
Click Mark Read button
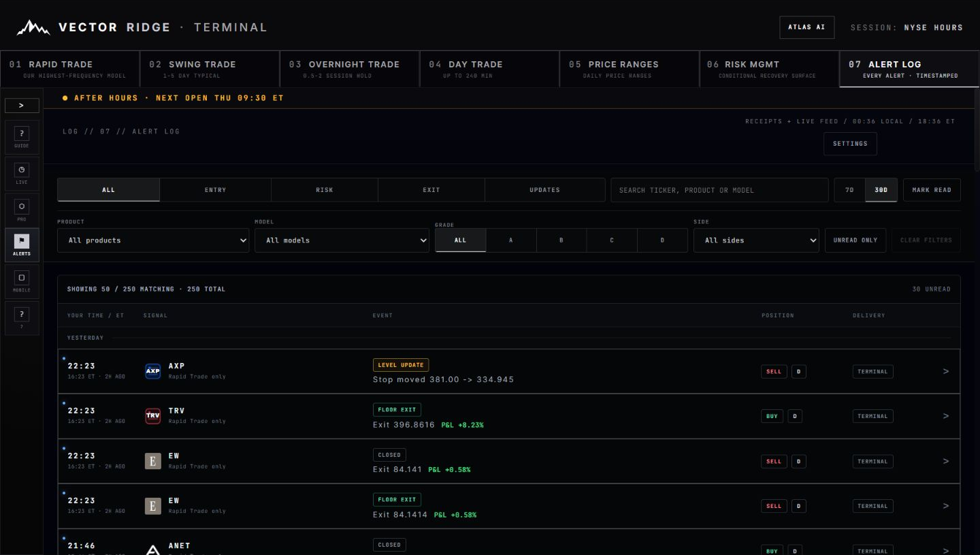932,190
